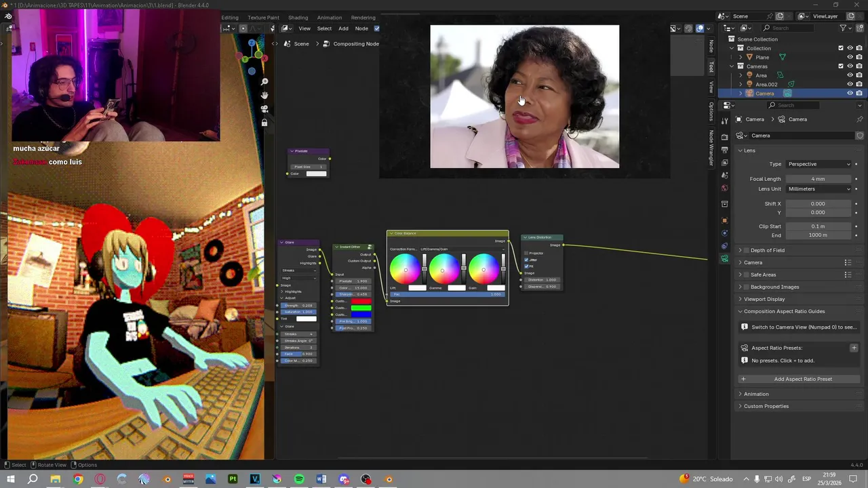Toggle the fake user shield icon
Image resolution: width=868 pixels, height=488 pixels.
pos(860,136)
